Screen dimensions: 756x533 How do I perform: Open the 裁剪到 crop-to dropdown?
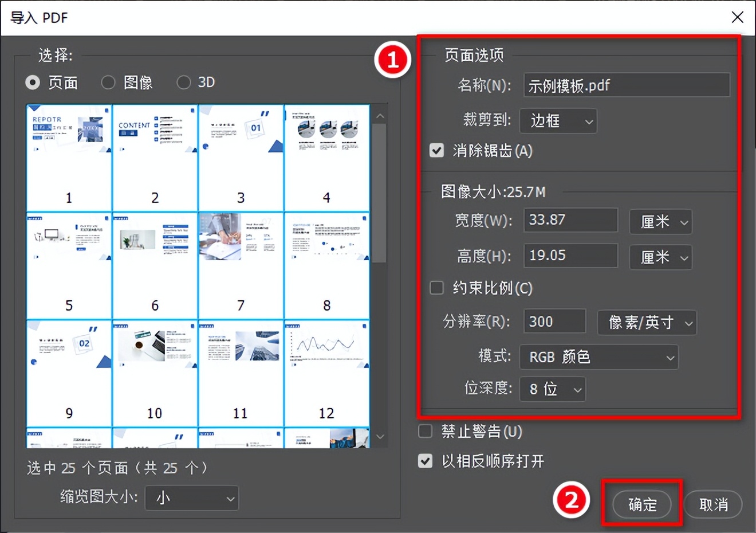coord(558,121)
